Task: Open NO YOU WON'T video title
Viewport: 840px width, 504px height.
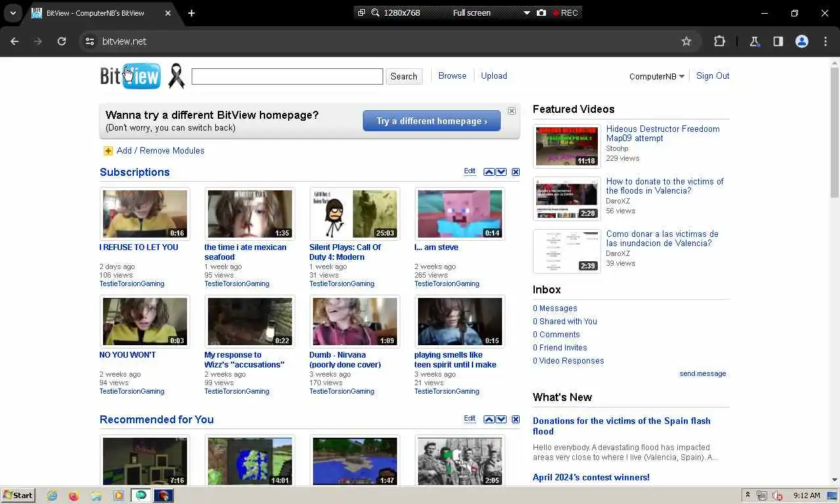Action: pos(127,355)
